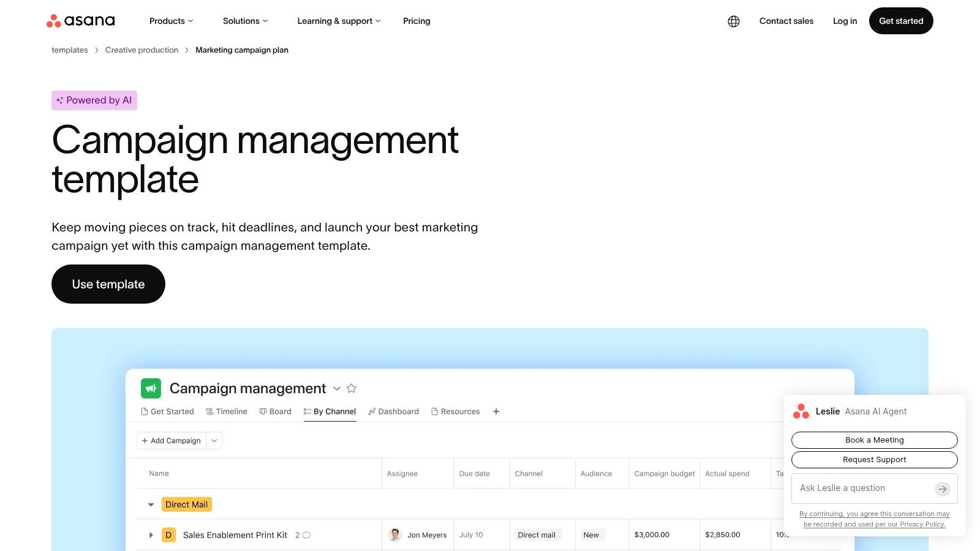Click Jon Meyers avatar
Screen dimensions: 980x551
coord(395,534)
